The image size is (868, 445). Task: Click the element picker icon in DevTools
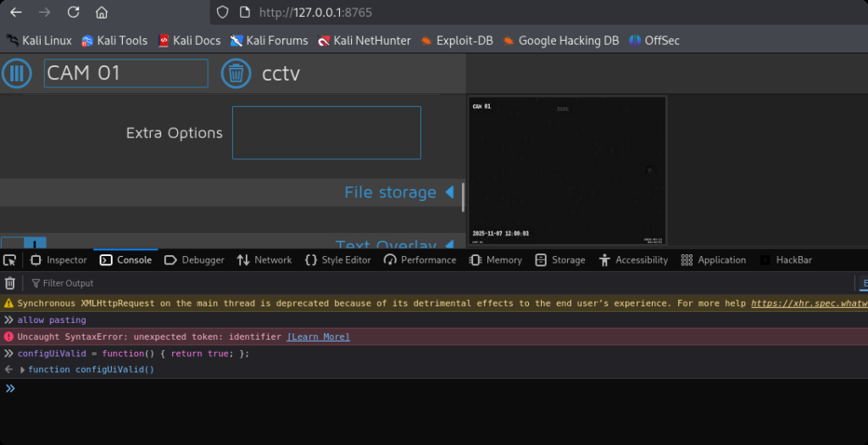click(10, 260)
